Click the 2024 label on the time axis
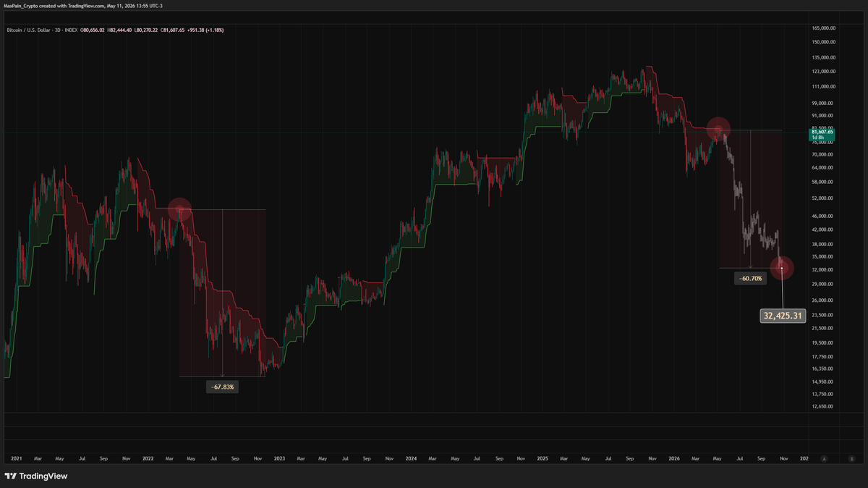868x488 pixels. tap(411, 458)
